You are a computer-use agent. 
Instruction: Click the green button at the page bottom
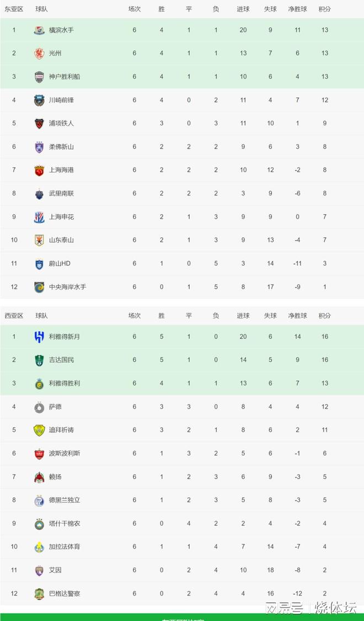[x=182, y=617]
